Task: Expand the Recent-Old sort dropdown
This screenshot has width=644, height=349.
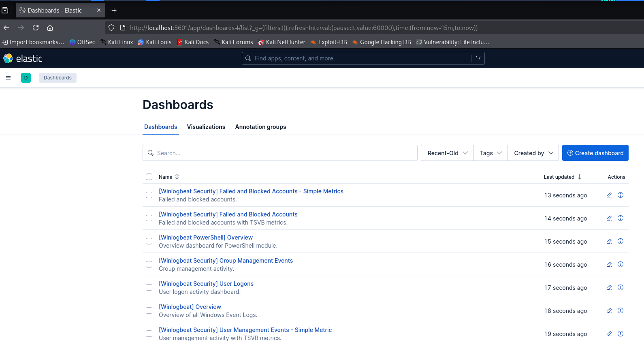Action: pyautogui.click(x=447, y=153)
